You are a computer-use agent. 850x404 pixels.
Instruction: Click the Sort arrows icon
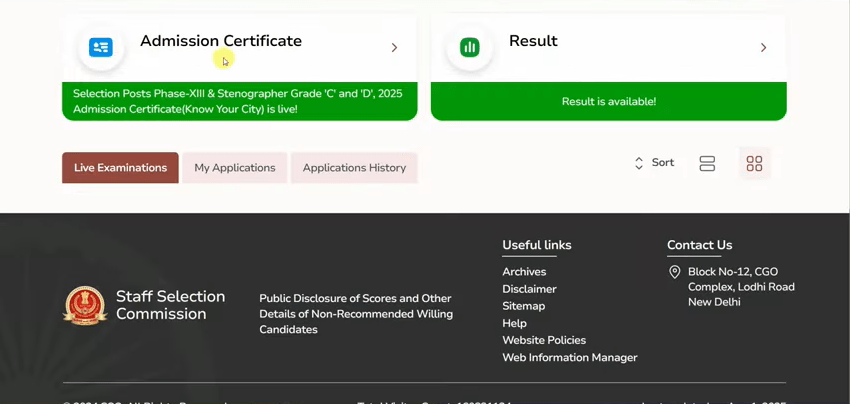point(639,163)
